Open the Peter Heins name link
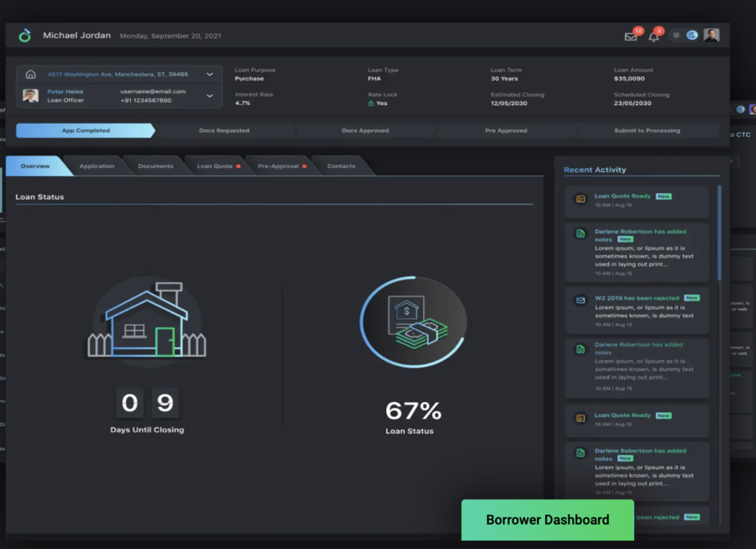Image resolution: width=756 pixels, height=549 pixels. tap(65, 91)
